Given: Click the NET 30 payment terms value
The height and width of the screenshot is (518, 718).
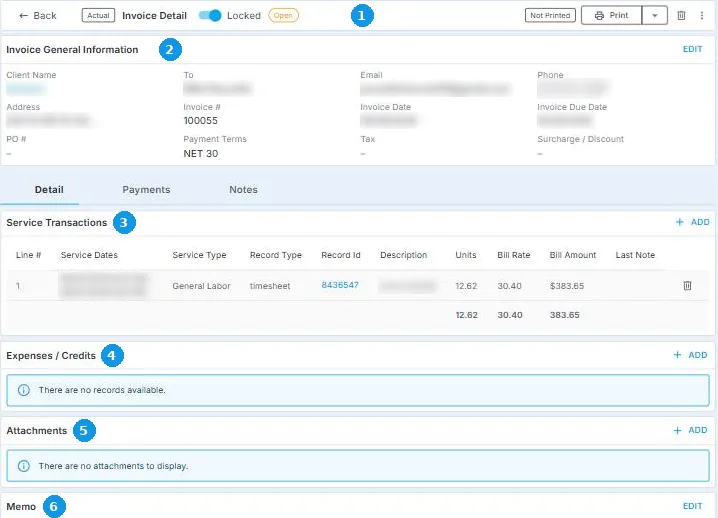Looking at the screenshot, I should tap(201, 153).
